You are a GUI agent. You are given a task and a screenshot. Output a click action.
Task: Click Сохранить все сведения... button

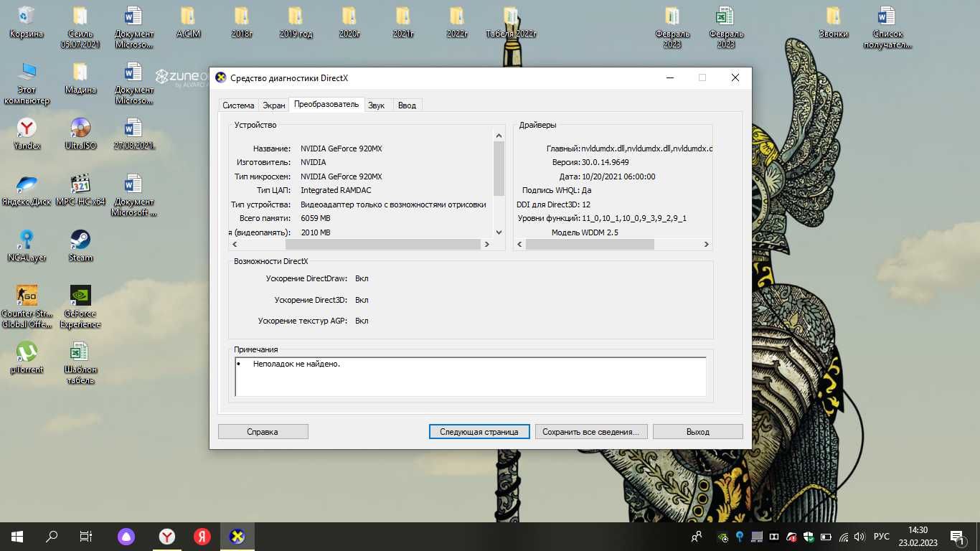point(591,432)
